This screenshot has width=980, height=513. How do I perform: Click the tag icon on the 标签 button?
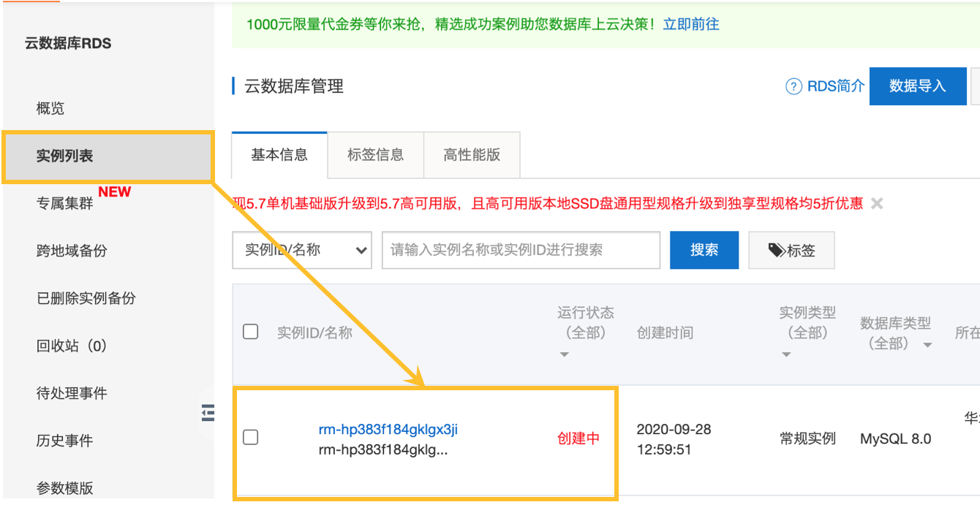point(777,250)
